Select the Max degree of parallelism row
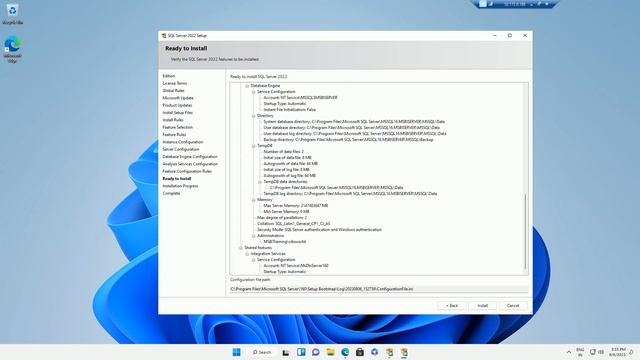 coord(282,218)
